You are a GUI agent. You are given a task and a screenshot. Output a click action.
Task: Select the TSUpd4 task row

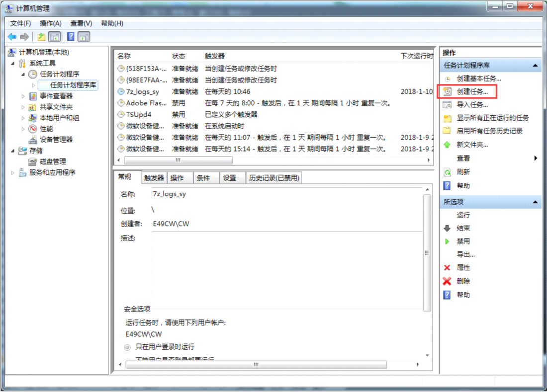[274, 115]
